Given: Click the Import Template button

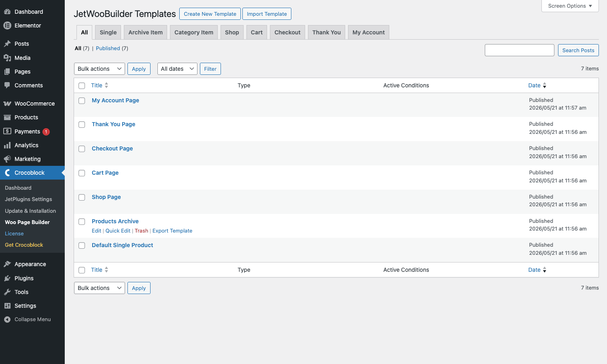Looking at the screenshot, I should (x=267, y=14).
